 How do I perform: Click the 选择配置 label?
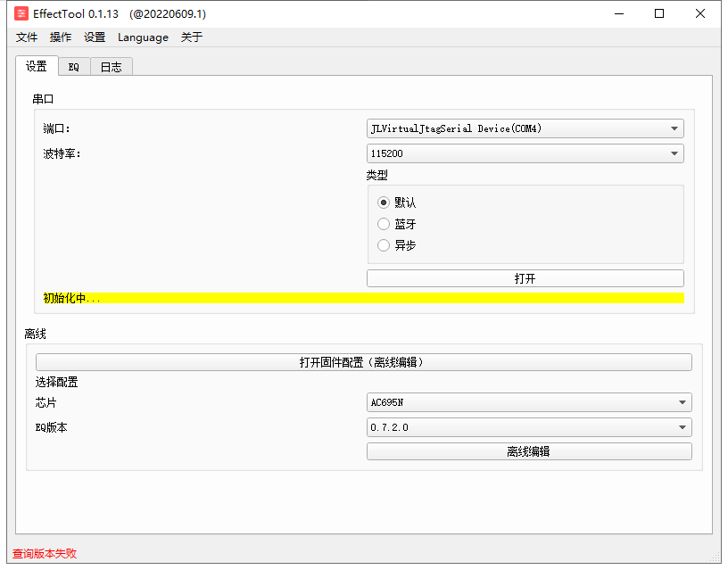[x=56, y=382]
